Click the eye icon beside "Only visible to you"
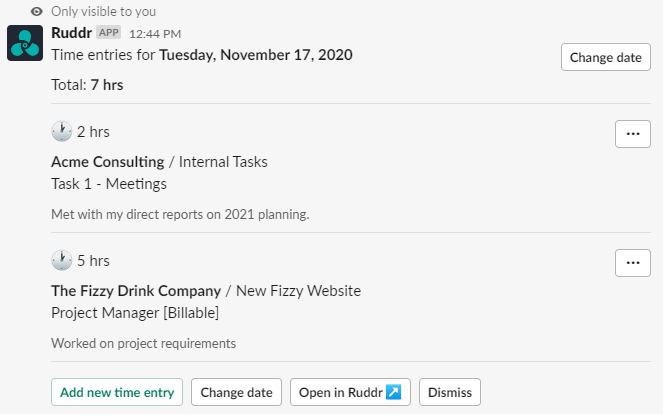The height and width of the screenshot is (419, 663). tap(37, 10)
